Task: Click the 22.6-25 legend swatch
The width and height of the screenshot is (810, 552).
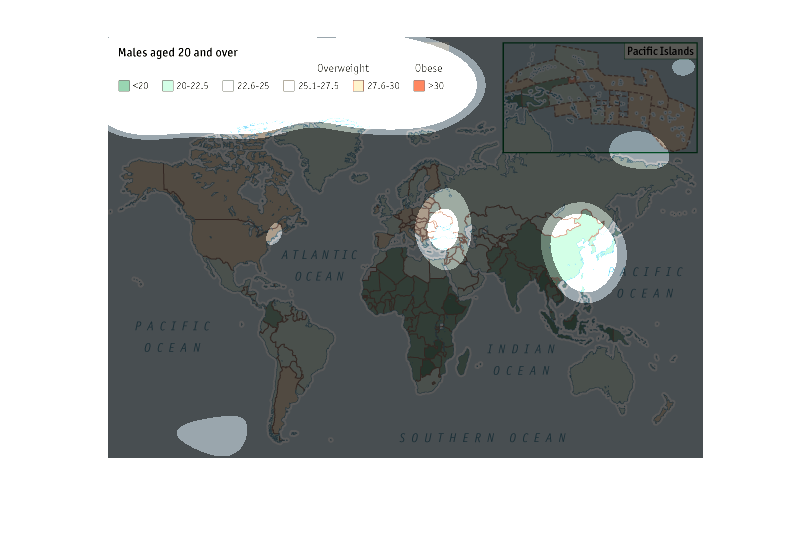Action: click(228, 86)
